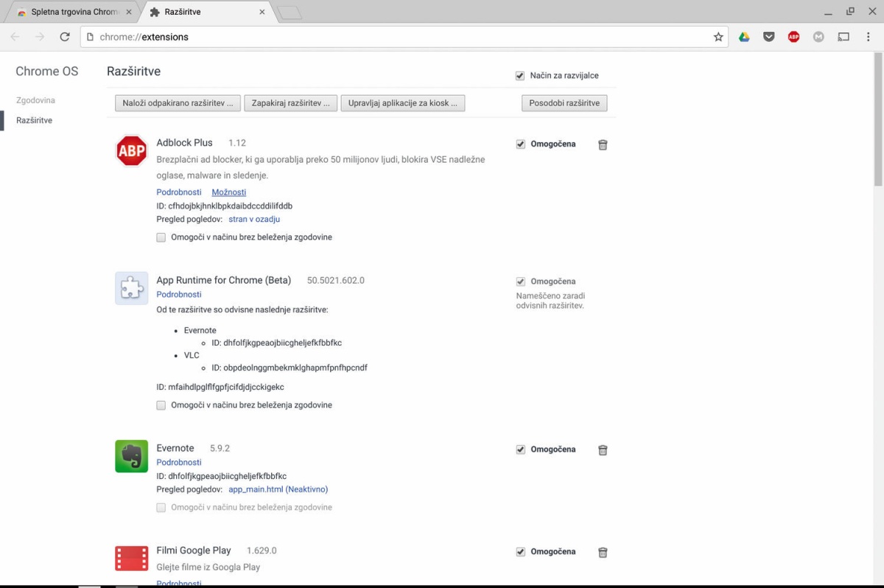Remove Evernote with its trash icon
The width and height of the screenshot is (884, 588).
(x=603, y=450)
